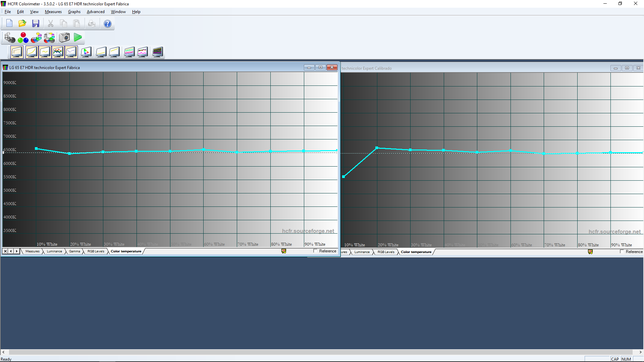Open the Measures menu
The image size is (644, 362).
coord(53,12)
